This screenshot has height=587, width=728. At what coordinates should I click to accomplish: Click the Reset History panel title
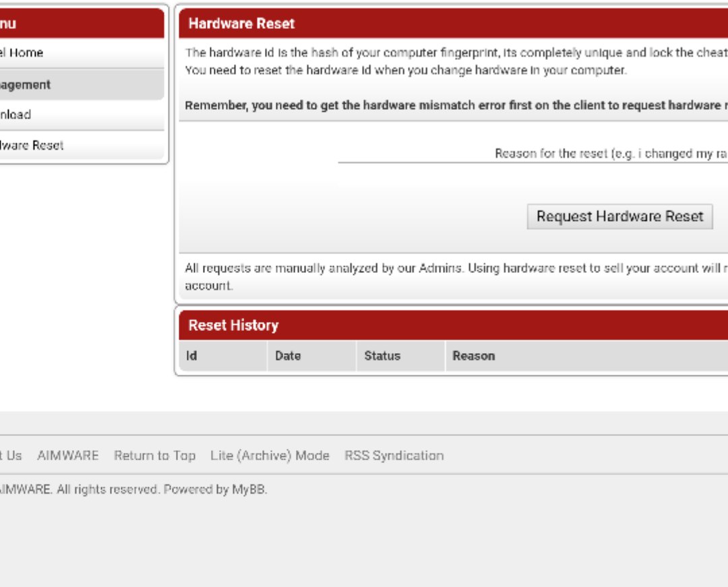pyautogui.click(x=233, y=326)
